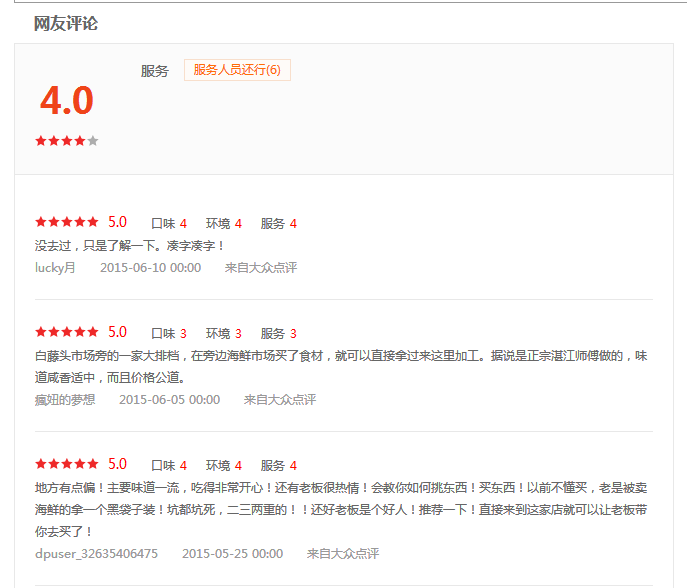Click 服务 3 in 疯妞的梦想's review
The width and height of the screenshot is (687, 588).
[278, 333]
